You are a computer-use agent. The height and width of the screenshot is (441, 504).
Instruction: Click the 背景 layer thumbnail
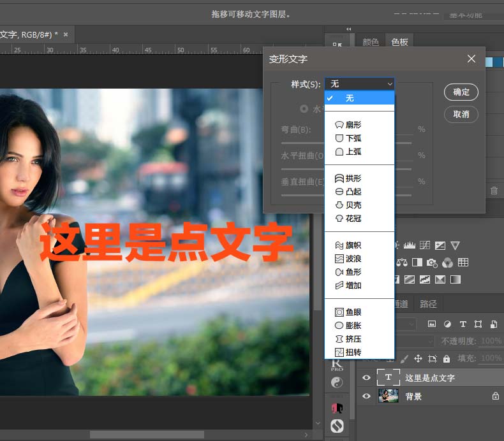(x=389, y=396)
